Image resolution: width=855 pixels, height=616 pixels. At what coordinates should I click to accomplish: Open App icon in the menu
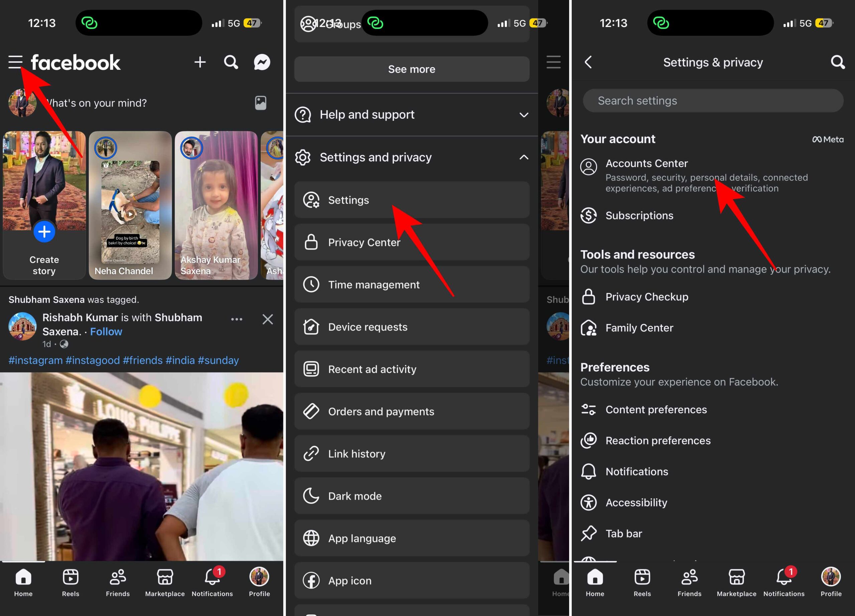pos(412,580)
